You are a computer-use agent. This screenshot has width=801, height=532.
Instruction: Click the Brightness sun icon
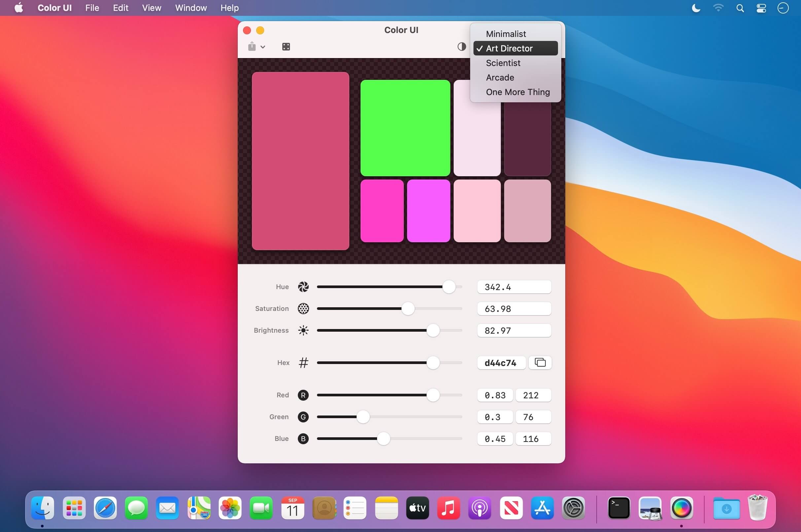coord(303,330)
